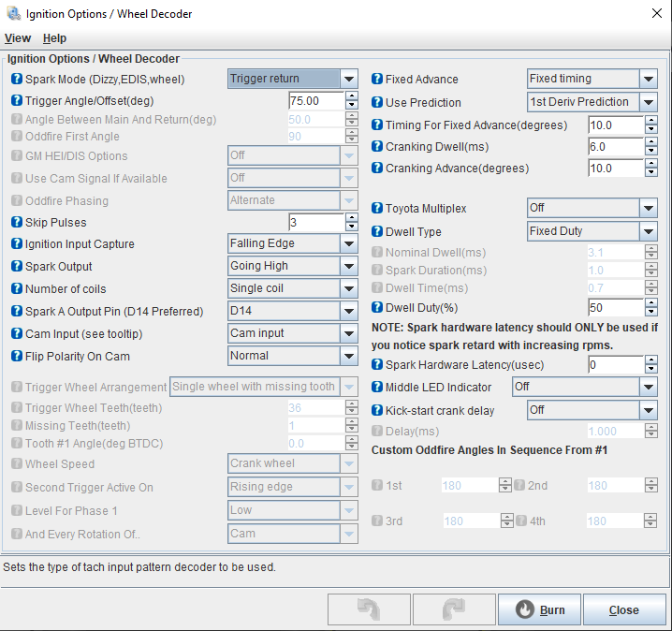
Task: Click help icon beside Fixed Advance
Action: tap(377, 80)
